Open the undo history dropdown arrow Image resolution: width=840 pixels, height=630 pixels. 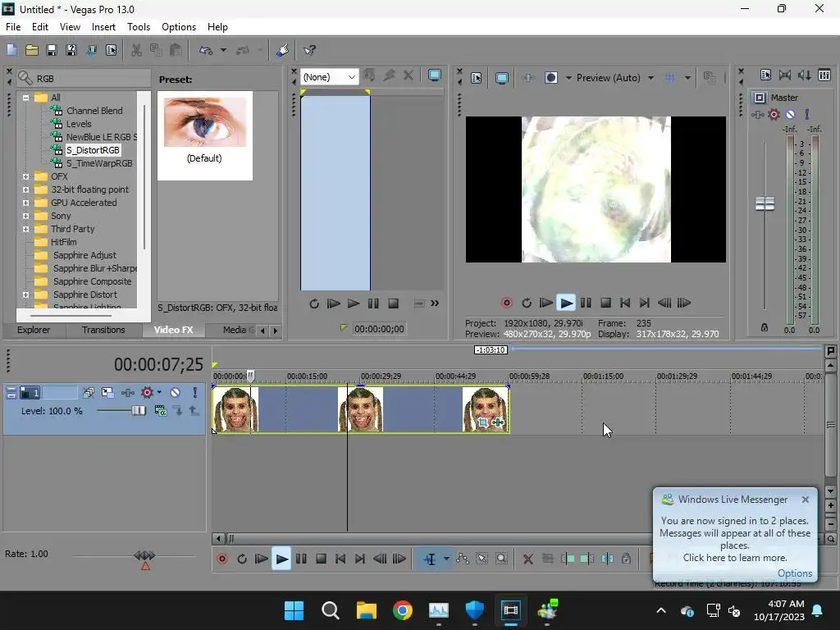223,50
